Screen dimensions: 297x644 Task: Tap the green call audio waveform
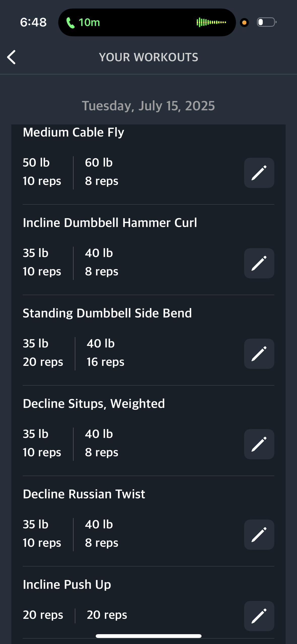[x=211, y=22]
